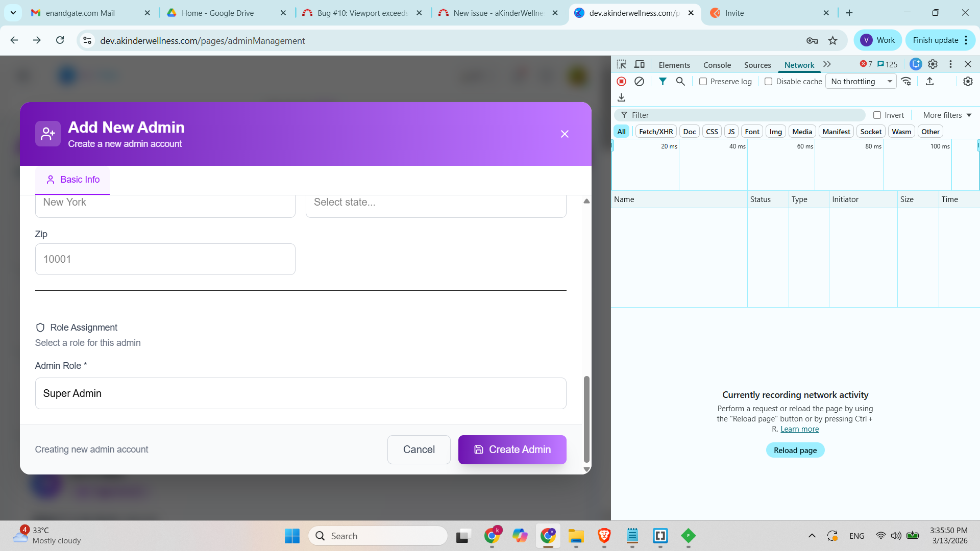Open the Admin Role dropdown

pos(301,393)
